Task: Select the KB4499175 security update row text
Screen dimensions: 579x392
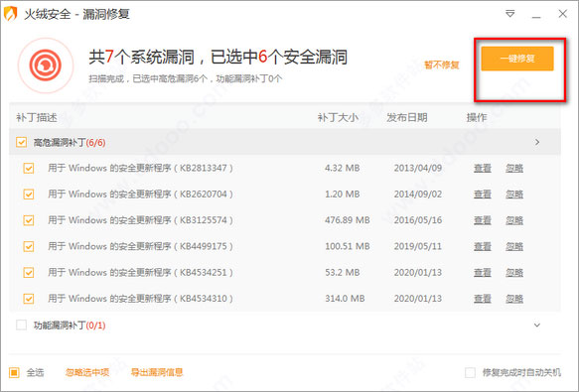Action: click(140, 246)
